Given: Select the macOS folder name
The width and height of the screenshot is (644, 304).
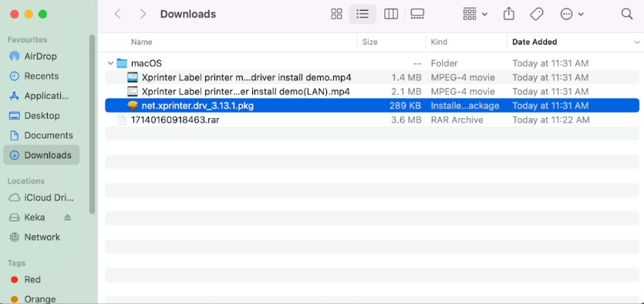Looking at the screenshot, I should tap(147, 63).
